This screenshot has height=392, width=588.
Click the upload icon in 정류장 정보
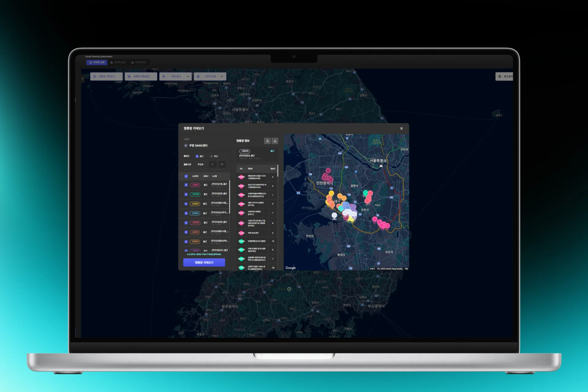267,141
